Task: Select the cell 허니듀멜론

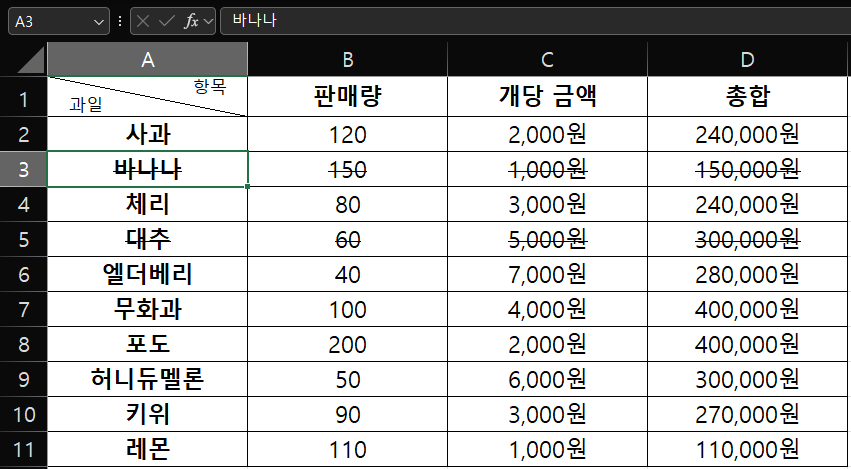Action: (x=148, y=379)
